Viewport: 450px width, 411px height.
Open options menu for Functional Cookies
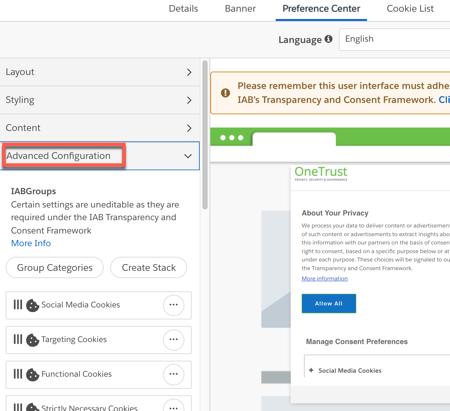[x=173, y=374]
